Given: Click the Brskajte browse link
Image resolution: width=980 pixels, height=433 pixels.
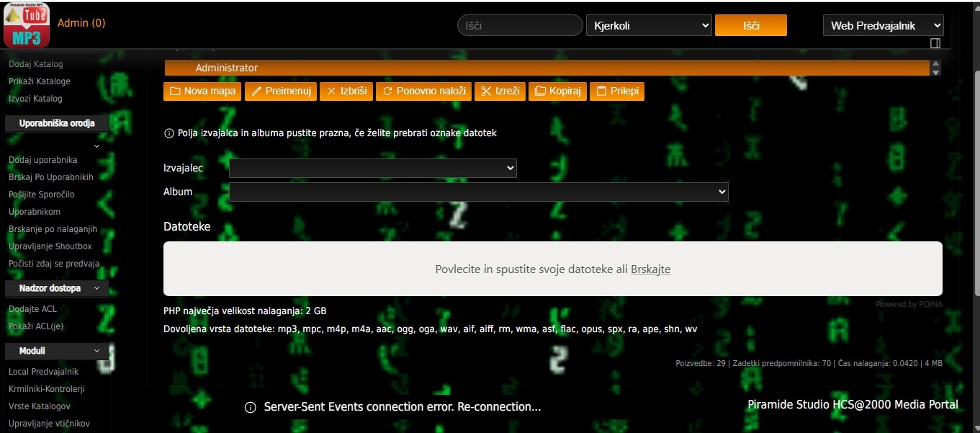Looking at the screenshot, I should tap(650, 269).
